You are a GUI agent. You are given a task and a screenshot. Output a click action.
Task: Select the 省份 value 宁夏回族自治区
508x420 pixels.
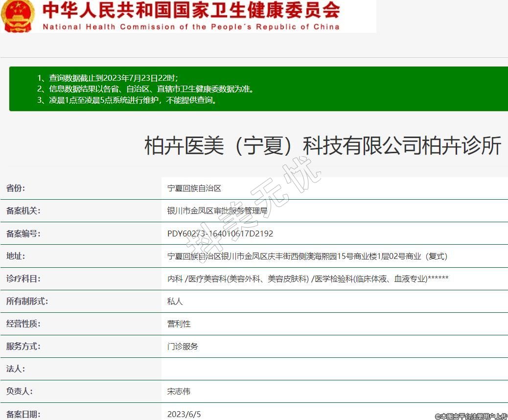(194, 188)
